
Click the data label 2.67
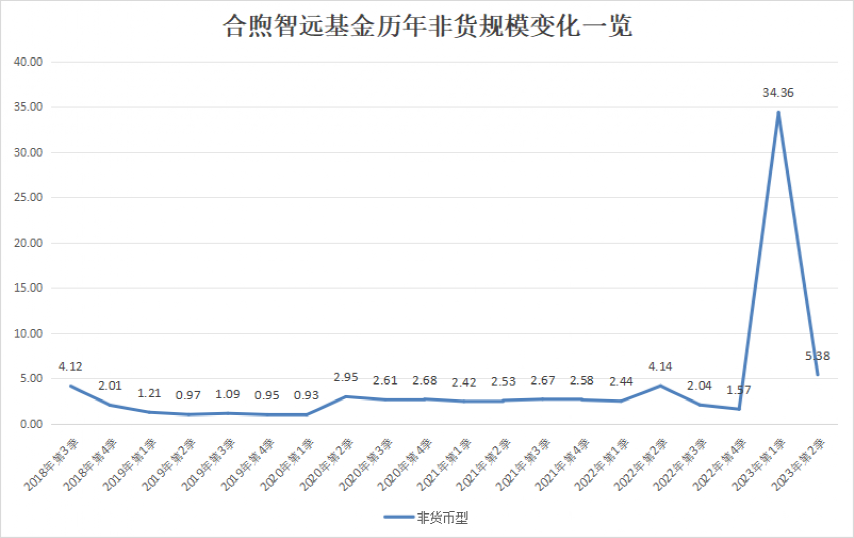(x=542, y=381)
